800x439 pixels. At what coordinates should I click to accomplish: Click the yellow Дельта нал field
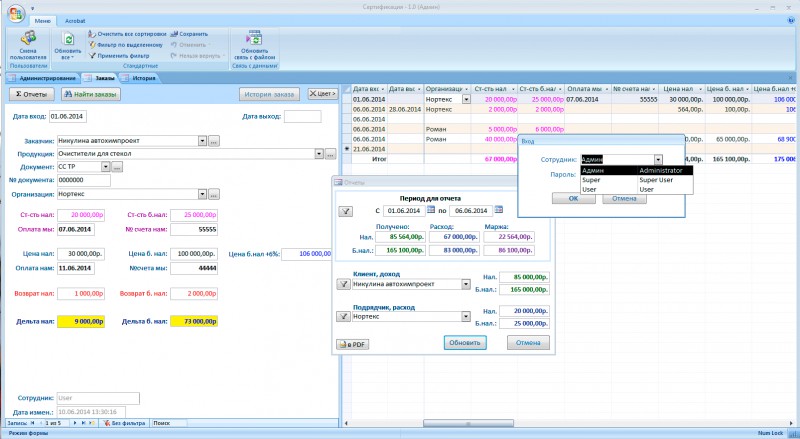[81, 322]
